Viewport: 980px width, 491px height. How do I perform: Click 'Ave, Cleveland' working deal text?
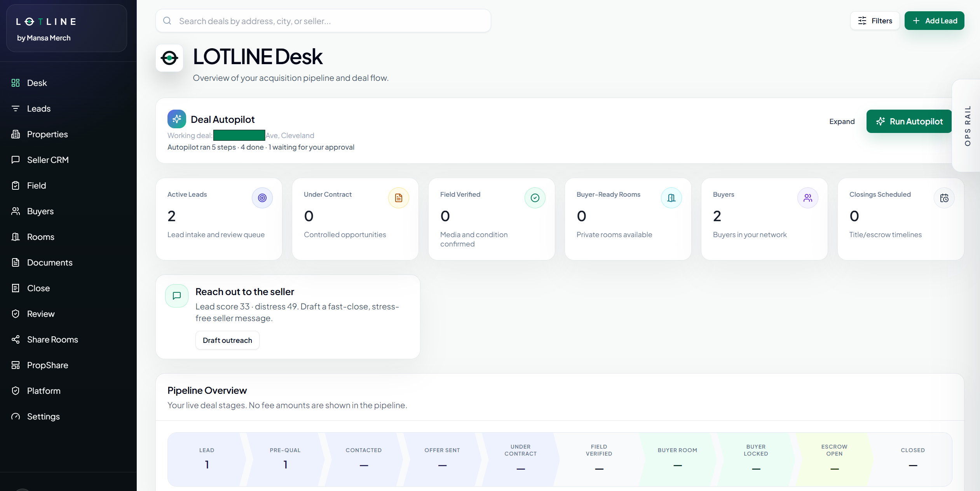point(290,135)
